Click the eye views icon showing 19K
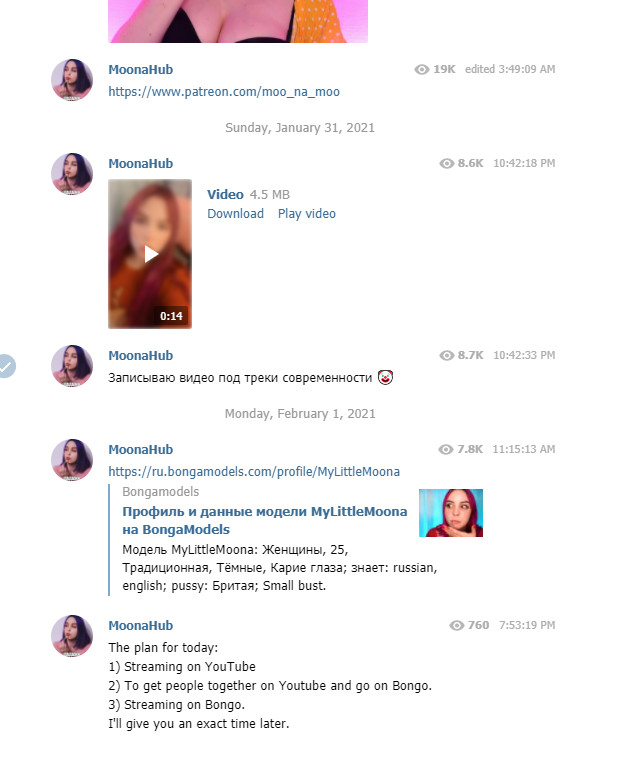626x761 pixels. tap(422, 69)
